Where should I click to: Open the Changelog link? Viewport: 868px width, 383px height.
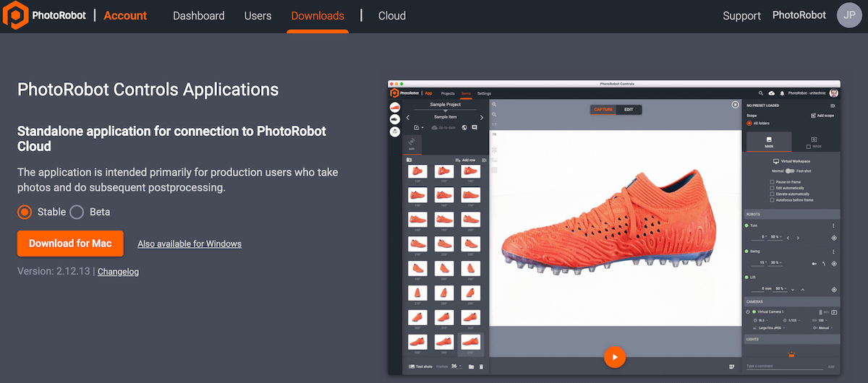tap(118, 272)
